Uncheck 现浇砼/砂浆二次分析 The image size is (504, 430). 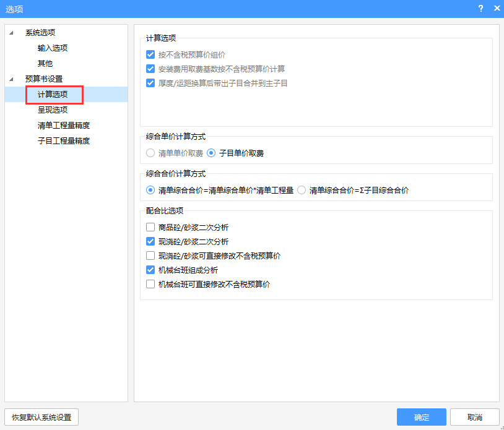(150, 242)
